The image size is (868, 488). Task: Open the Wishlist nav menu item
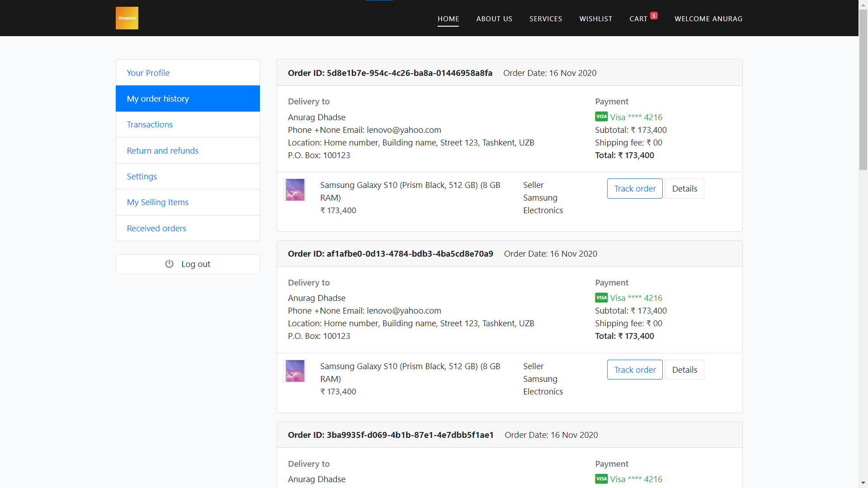pos(595,19)
